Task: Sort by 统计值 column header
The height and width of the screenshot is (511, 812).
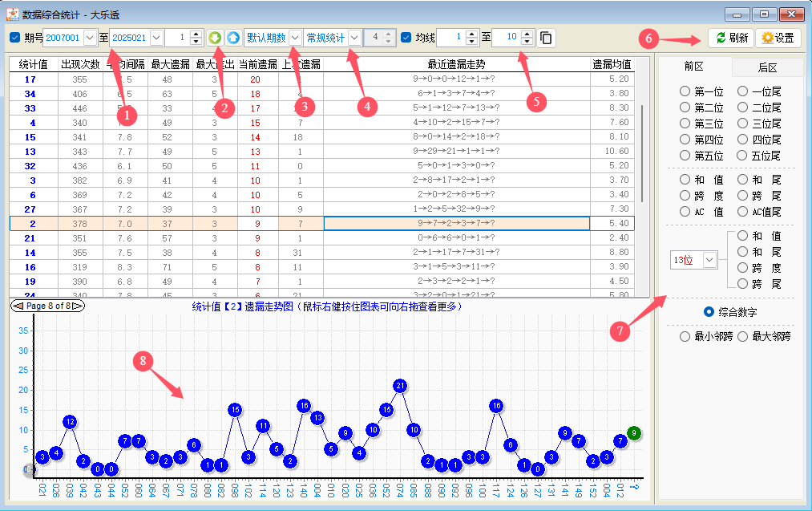Action: (33, 64)
